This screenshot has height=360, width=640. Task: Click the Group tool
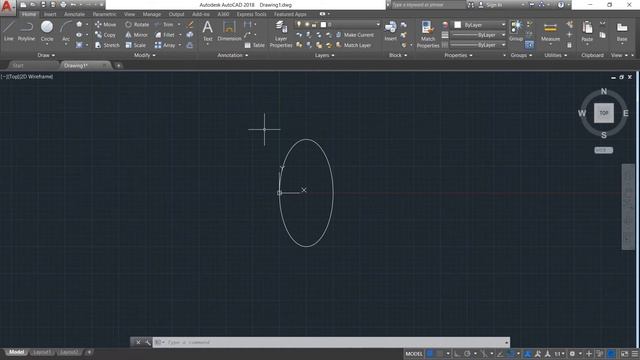pos(516,31)
